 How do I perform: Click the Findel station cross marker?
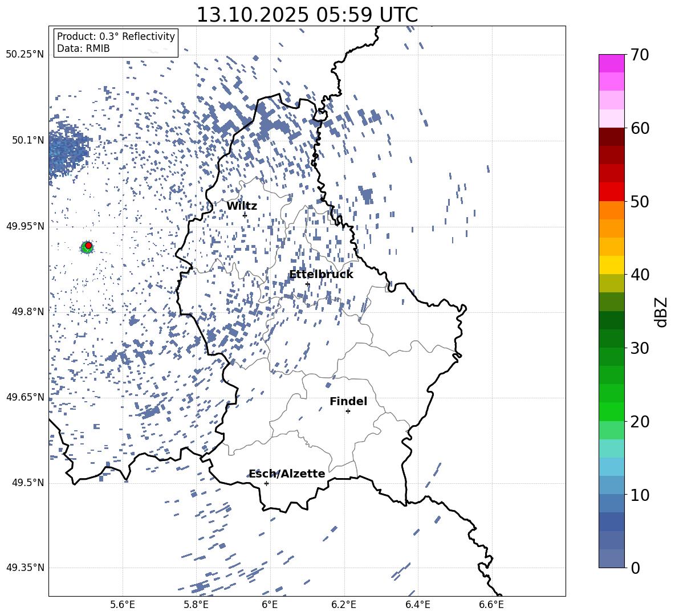point(348,411)
